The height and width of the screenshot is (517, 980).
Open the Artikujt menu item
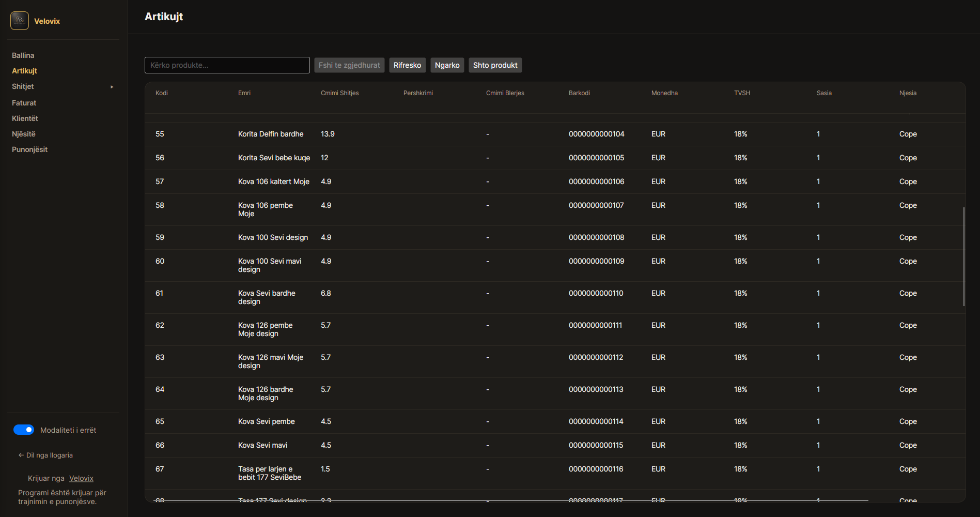pyautogui.click(x=25, y=71)
